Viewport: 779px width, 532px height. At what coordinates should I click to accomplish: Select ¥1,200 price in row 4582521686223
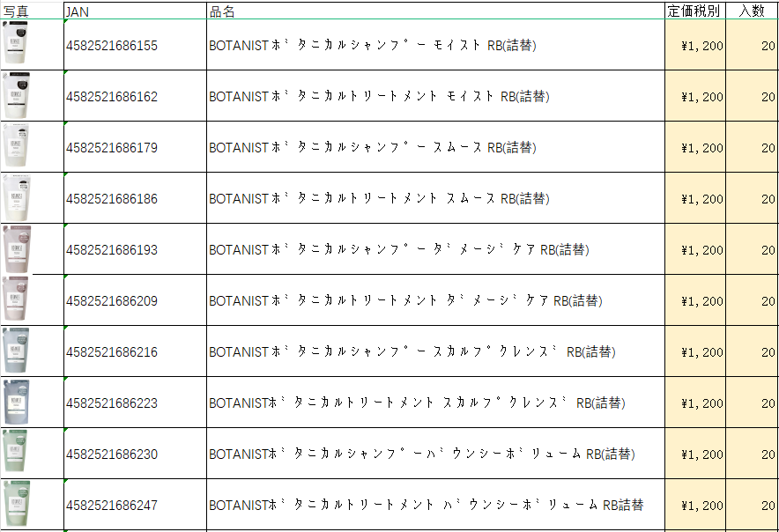(695, 403)
